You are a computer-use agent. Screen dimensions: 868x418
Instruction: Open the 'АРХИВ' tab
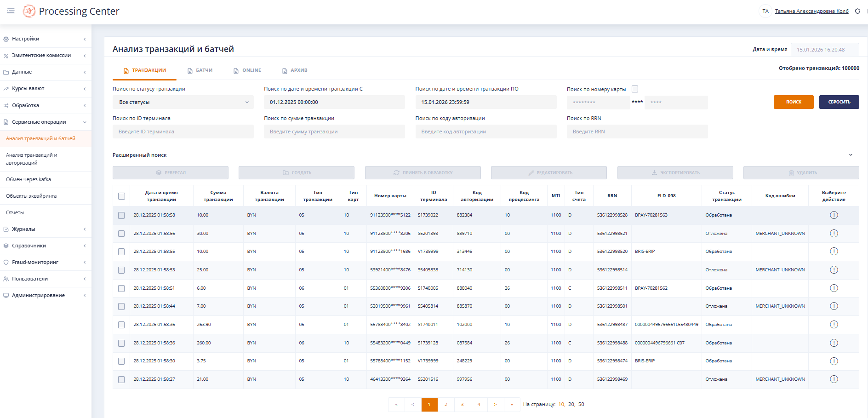point(295,70)
